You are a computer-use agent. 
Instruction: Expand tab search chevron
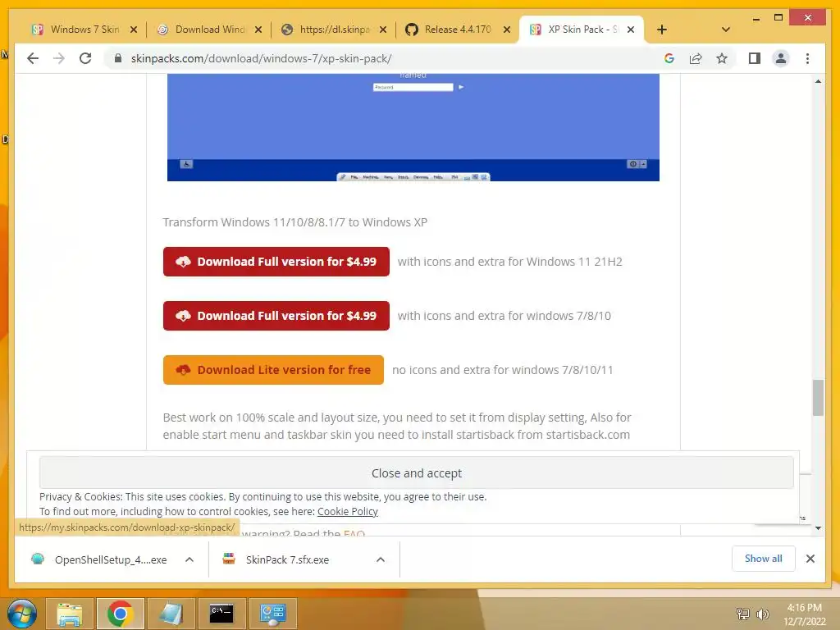[x=726, y=30]
